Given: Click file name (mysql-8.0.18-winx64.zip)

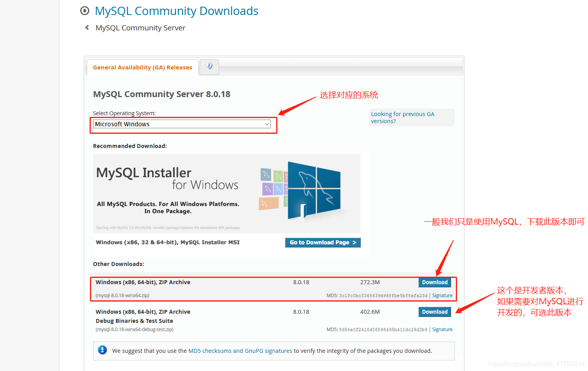Looking at the screenshot, I should 122,296.
